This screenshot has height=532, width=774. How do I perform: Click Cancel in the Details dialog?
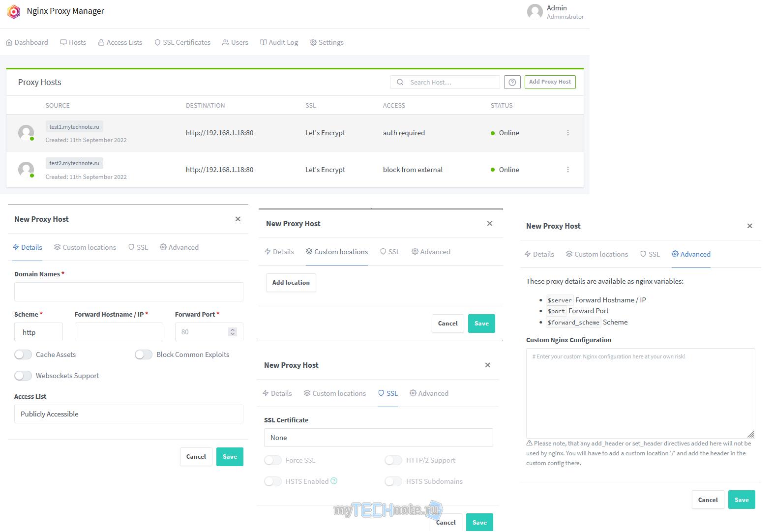tap(196, 457)
